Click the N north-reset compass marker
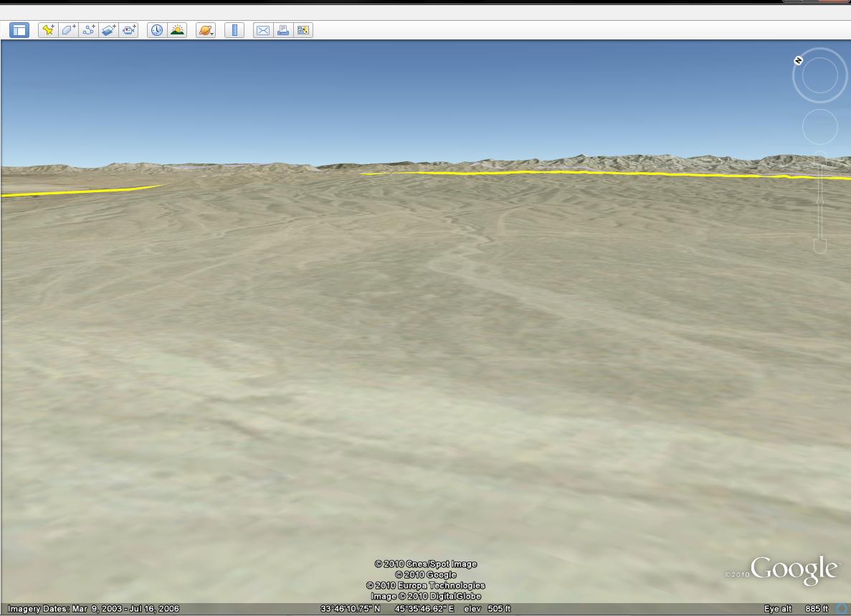This screenshot has width=851, height=616. tap(798, 60)
